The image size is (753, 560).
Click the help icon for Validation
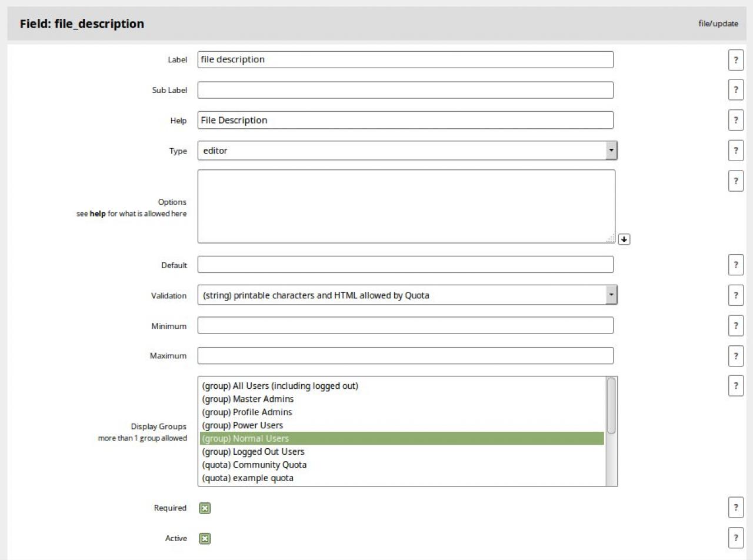[735, 295]
